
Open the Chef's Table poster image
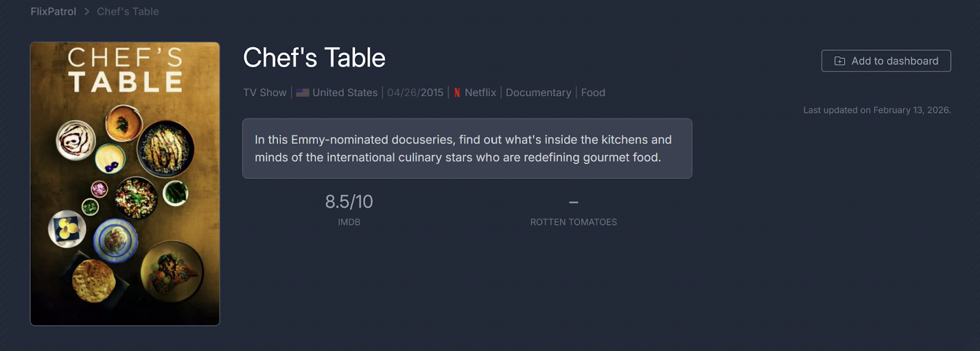tap(125, 184)
